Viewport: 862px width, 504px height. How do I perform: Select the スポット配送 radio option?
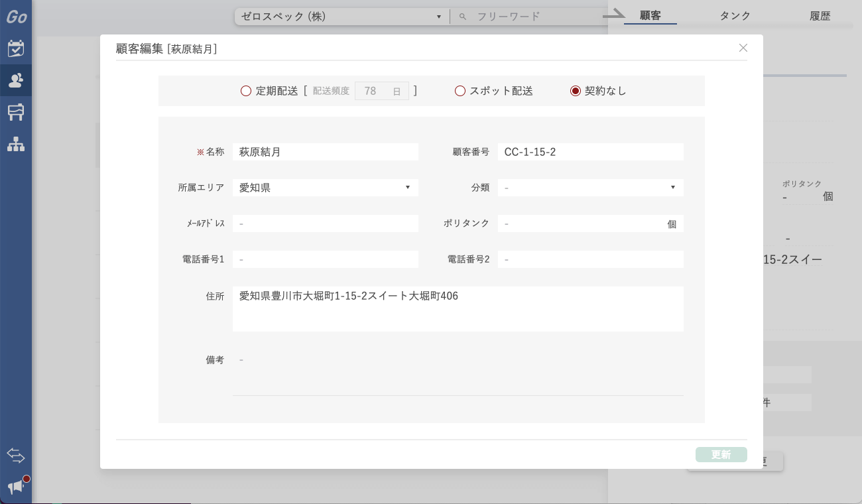[460, 91]
